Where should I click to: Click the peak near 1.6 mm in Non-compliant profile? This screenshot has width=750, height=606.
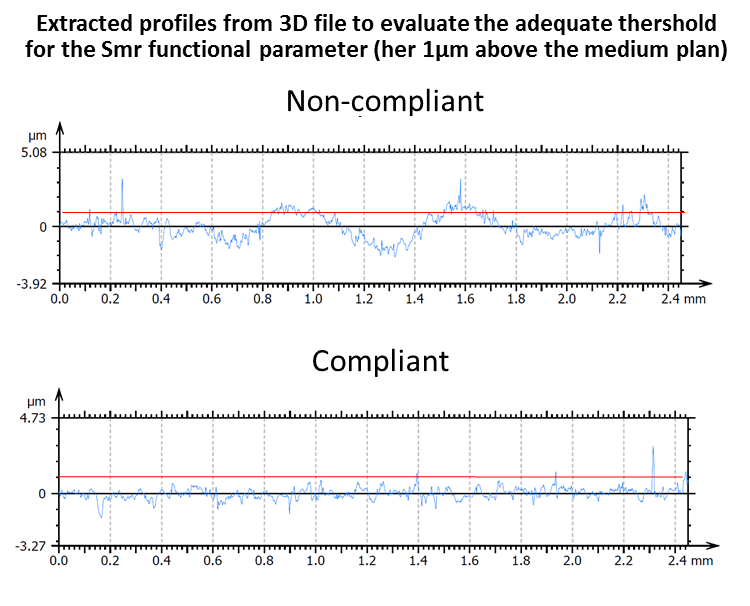(461, 194)
